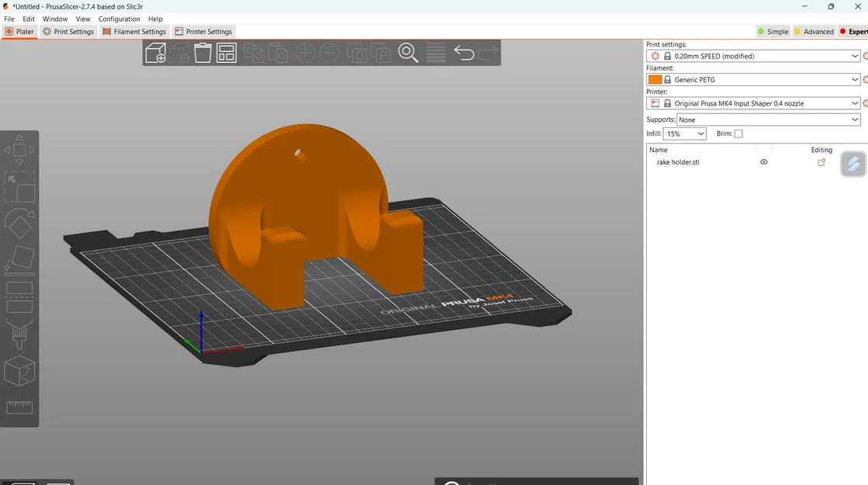Open the search magnifier tool
Viewport: 868px width, 485px height.
(408, 54)
